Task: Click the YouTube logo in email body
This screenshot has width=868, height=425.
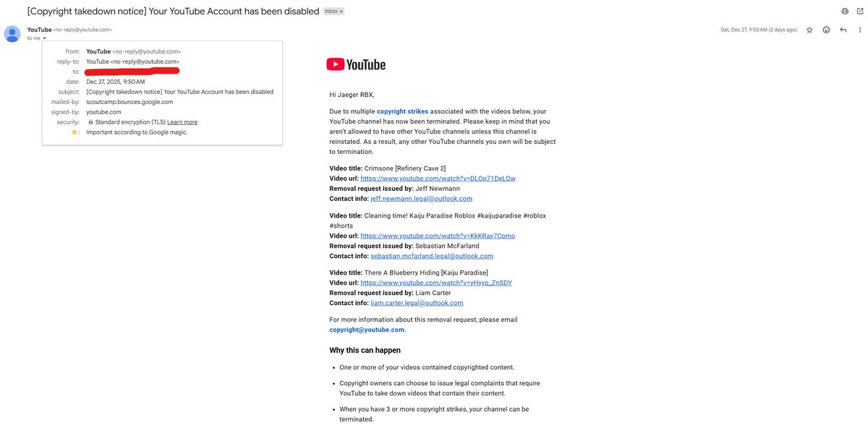Action: click(x=356, y=64)
